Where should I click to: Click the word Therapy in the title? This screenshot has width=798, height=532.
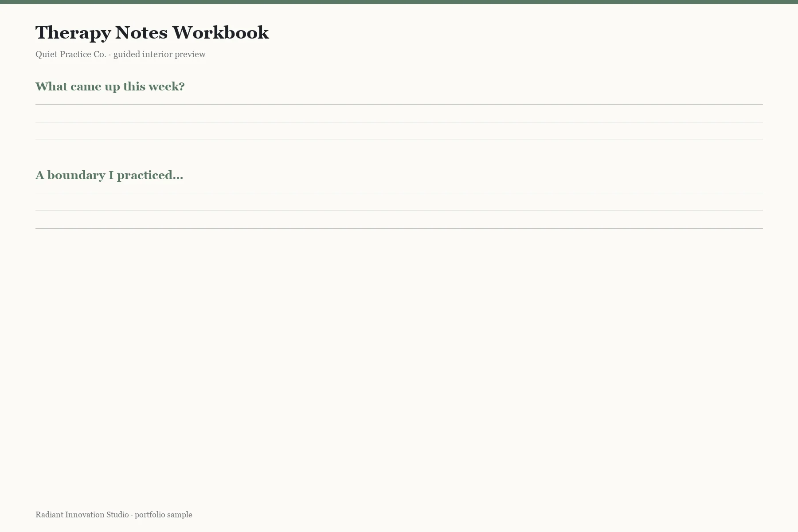pos(73,34)
